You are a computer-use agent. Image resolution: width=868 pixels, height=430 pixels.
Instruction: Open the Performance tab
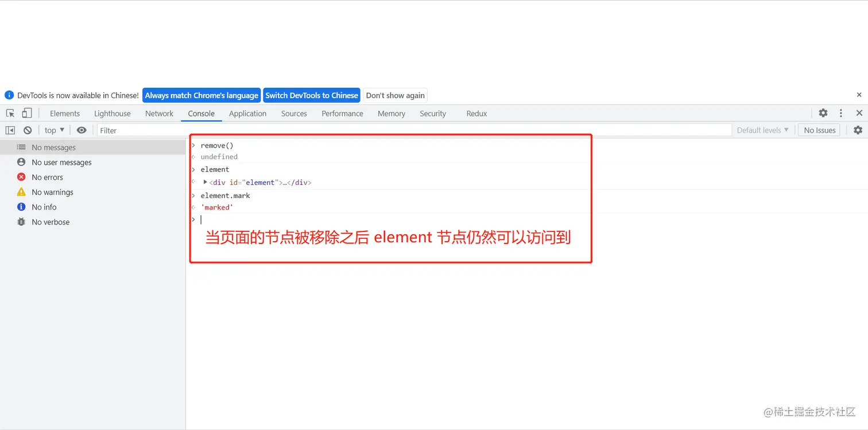(x=343, y=114)
